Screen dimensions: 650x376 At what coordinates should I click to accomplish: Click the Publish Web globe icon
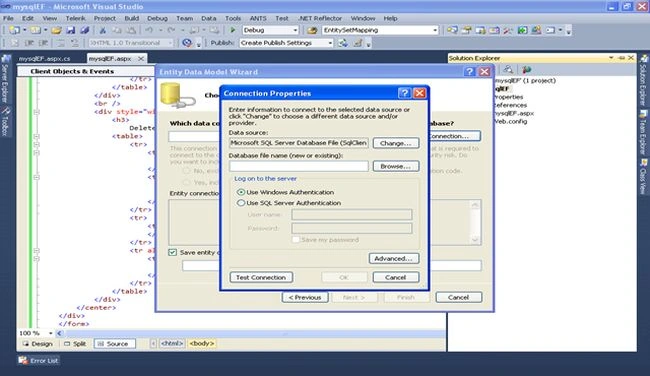click(343, 43)
